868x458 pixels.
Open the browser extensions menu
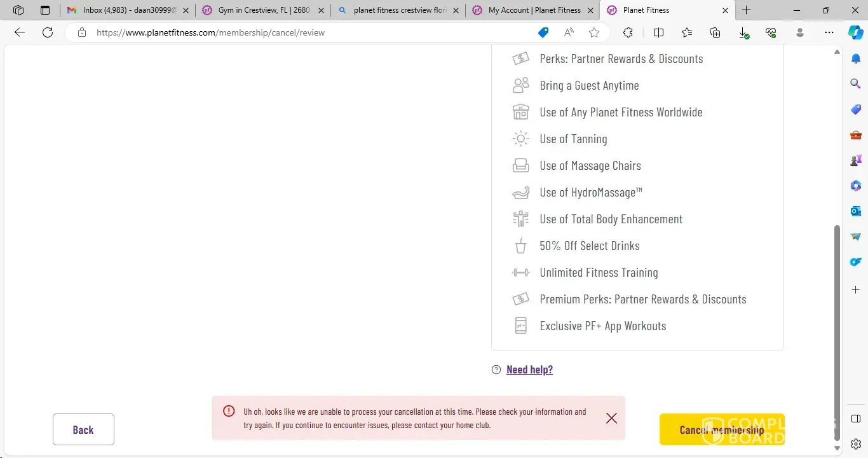click(x=628, y=32)
